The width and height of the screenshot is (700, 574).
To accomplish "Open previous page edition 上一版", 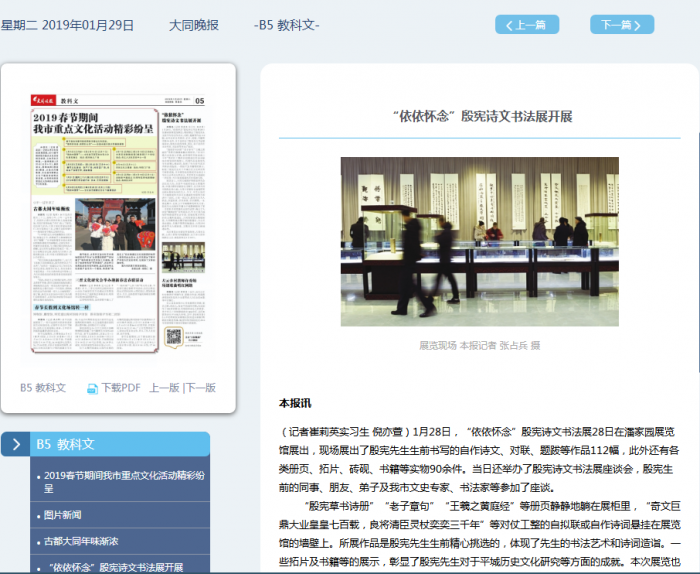I will pyautogui.click(x=164, y=387).
